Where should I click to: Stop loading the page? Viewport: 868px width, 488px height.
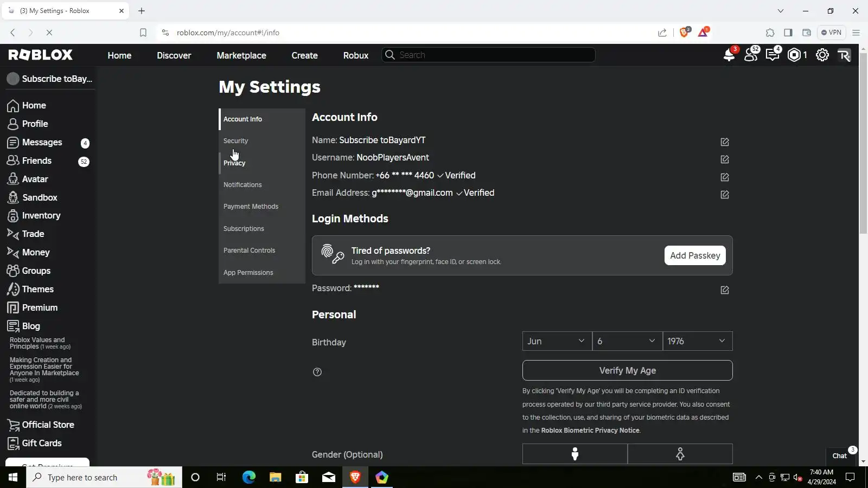pos(49,33)
